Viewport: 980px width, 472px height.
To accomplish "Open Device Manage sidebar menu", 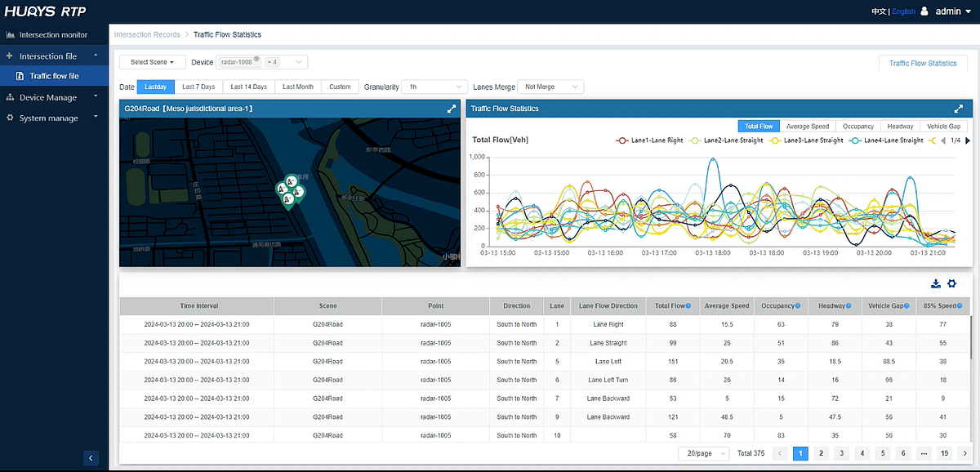I will click(x=48, y=97).
